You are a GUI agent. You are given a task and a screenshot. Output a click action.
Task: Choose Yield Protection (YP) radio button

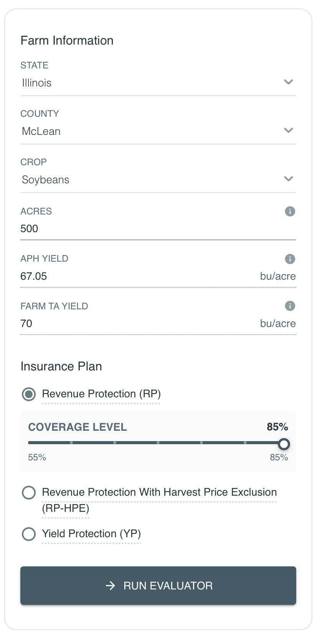[29, 534]
